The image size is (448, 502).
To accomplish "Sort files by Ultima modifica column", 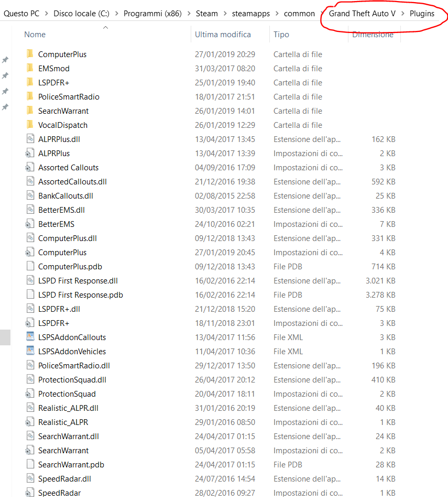I will [223, 34].
